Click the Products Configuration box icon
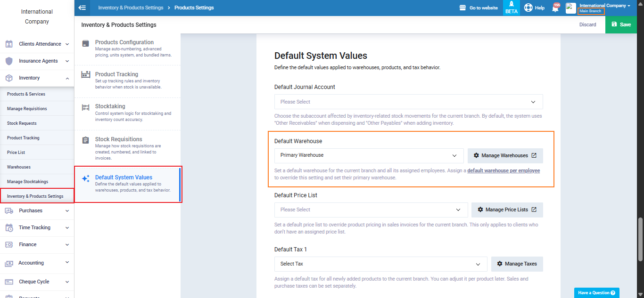644x298 pixels. click(x=85, y=43)
